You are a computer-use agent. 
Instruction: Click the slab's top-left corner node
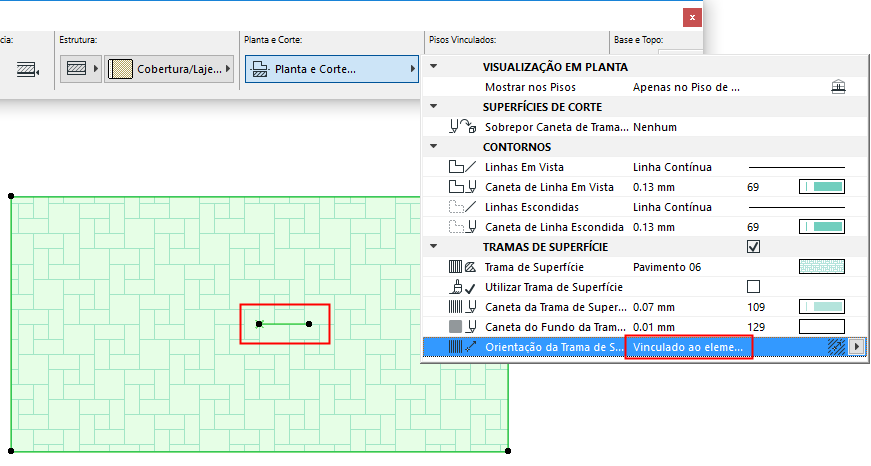tap(11, 196)
